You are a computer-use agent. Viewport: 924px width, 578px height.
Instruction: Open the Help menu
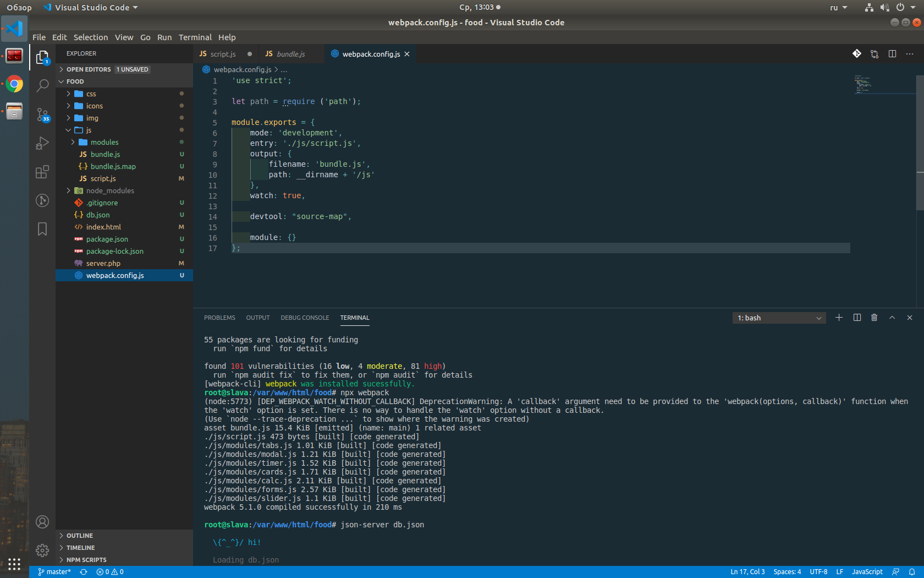[x=227, y=37]
